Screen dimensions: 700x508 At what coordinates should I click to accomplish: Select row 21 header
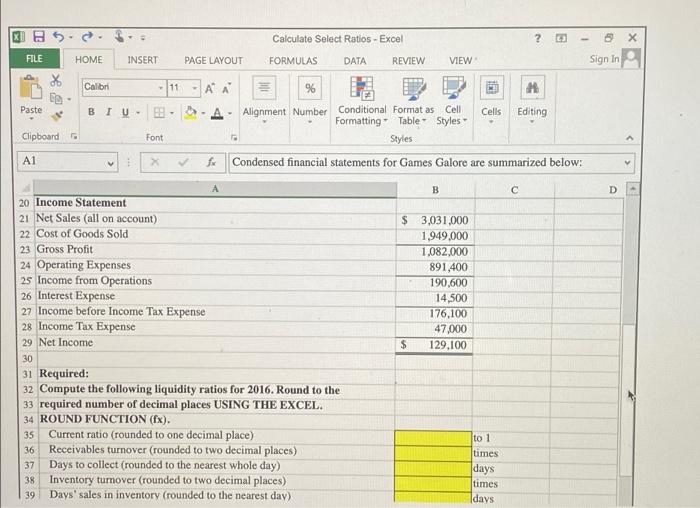coord(25,219)
